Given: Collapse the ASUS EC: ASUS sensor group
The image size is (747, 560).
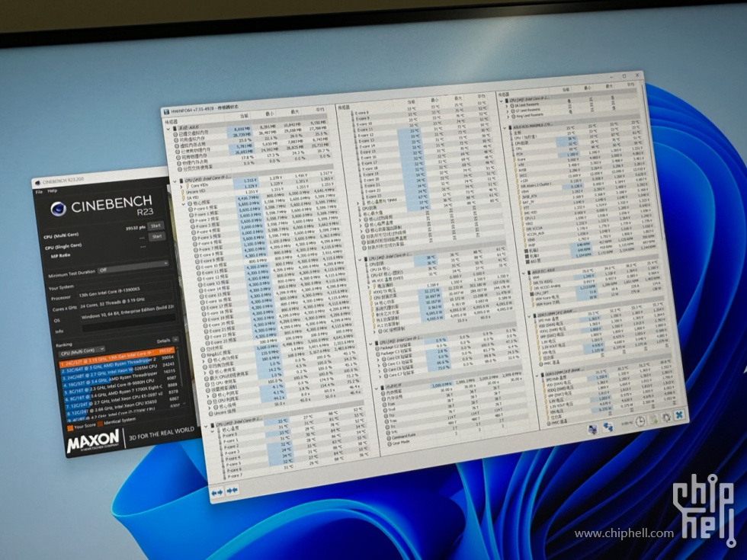Looking at the screenshot, I should click(x=523, y=274).
